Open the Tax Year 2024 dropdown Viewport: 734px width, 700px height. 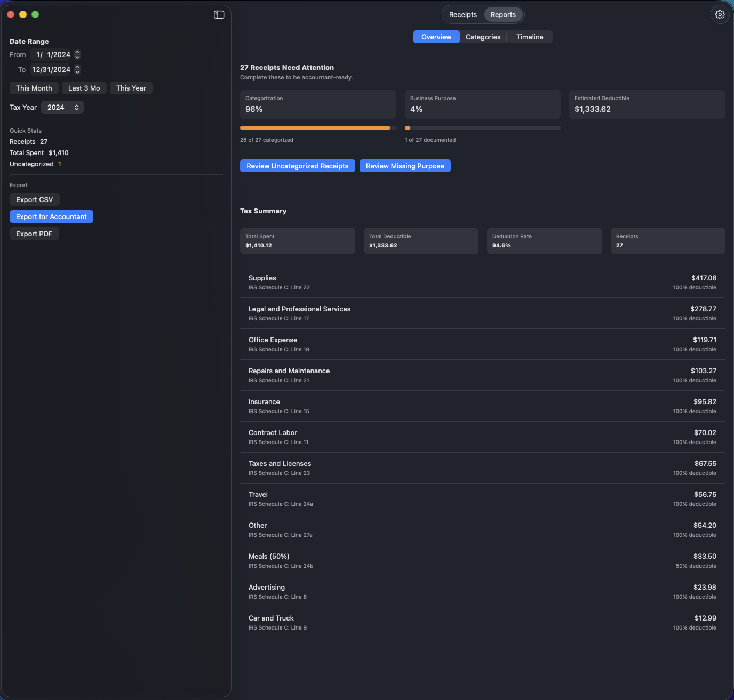(62, 107)
